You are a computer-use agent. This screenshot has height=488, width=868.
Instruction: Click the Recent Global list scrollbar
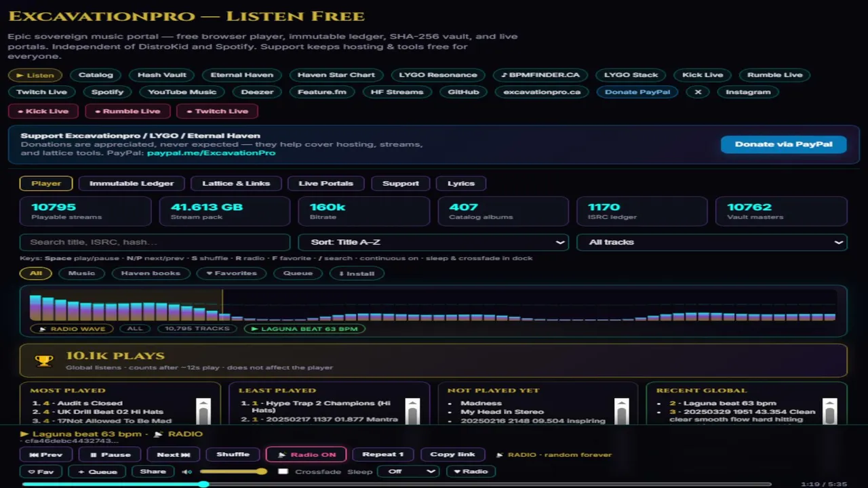point(829,411)
